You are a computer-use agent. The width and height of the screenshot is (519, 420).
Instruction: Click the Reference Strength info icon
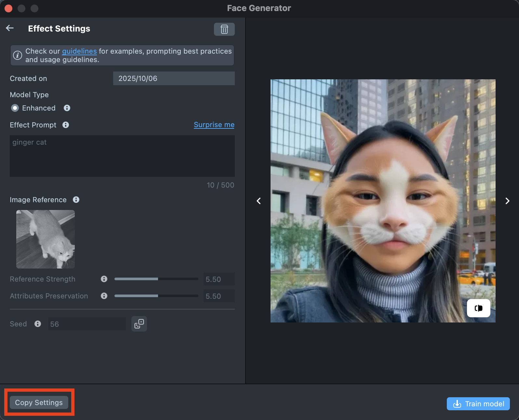(x=104, y=279)
